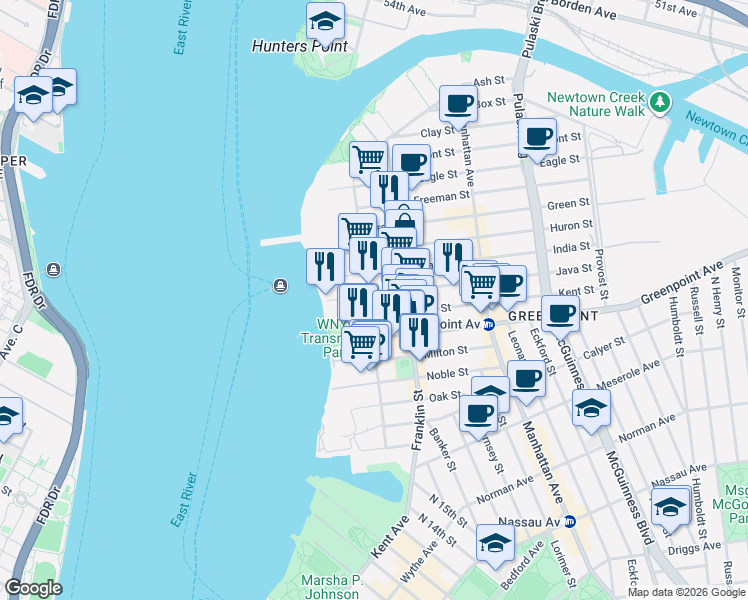Image resolution: width=748 pixels, height=600 pixels.
Task: Click the Freeman St label
Action: click(441, 197)
